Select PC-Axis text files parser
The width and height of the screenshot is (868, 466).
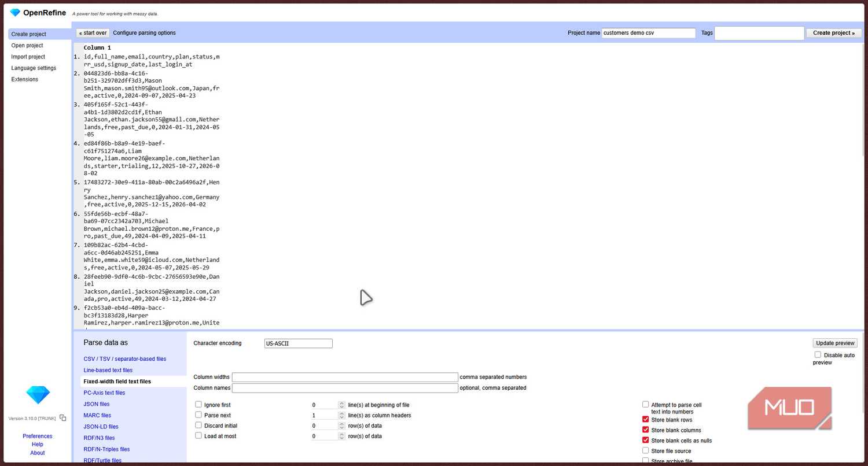point(104,393)
